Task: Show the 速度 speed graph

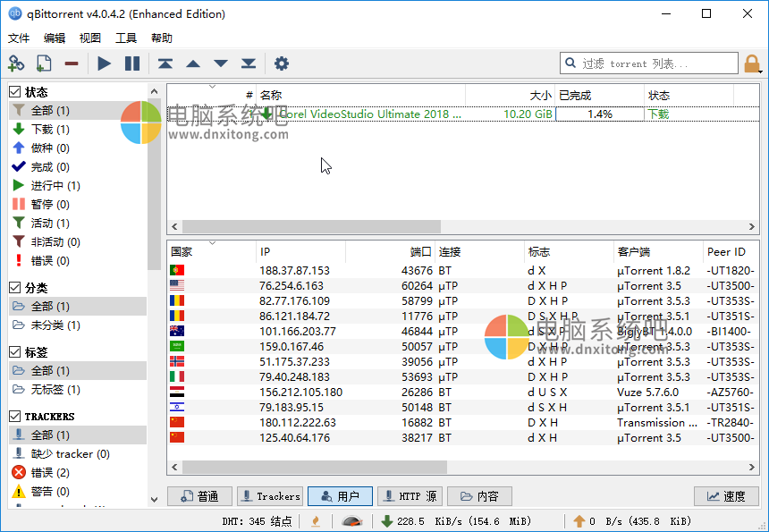Action: pyautogui.click(x=725, y=496)
